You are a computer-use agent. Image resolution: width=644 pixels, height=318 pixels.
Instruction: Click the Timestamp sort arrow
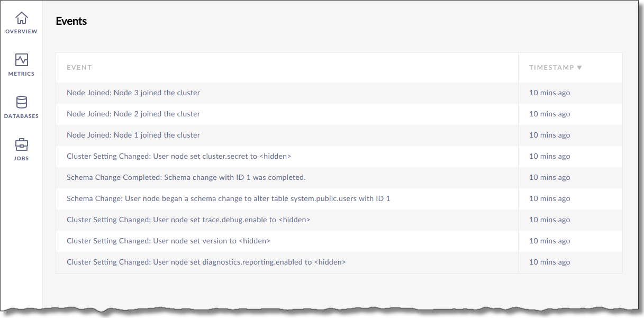pyautogui.click(x=579, y=68)
